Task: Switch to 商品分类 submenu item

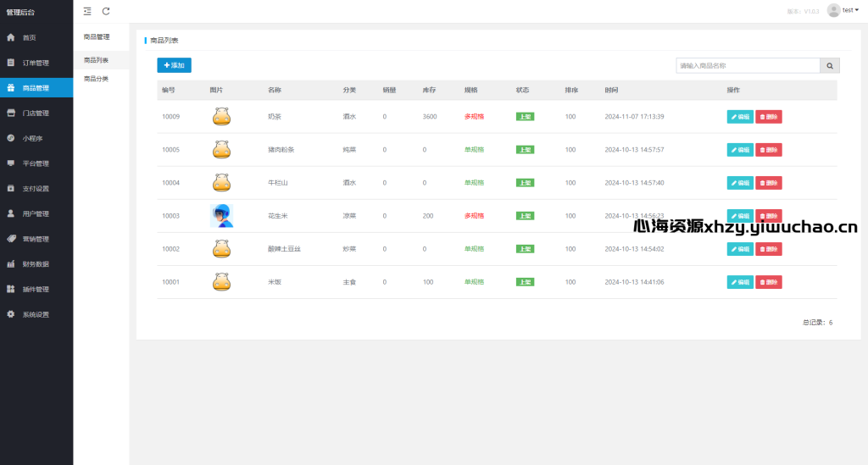Action: pos(96,79)
